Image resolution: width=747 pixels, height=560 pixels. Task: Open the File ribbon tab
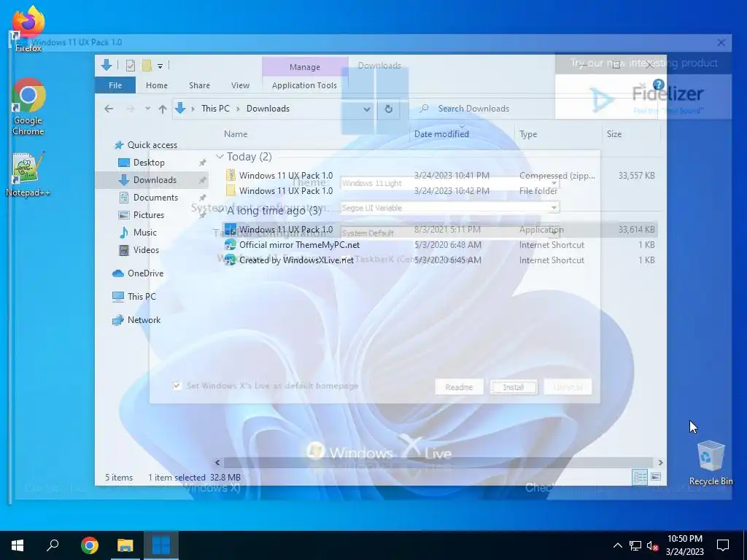[115, 85]
